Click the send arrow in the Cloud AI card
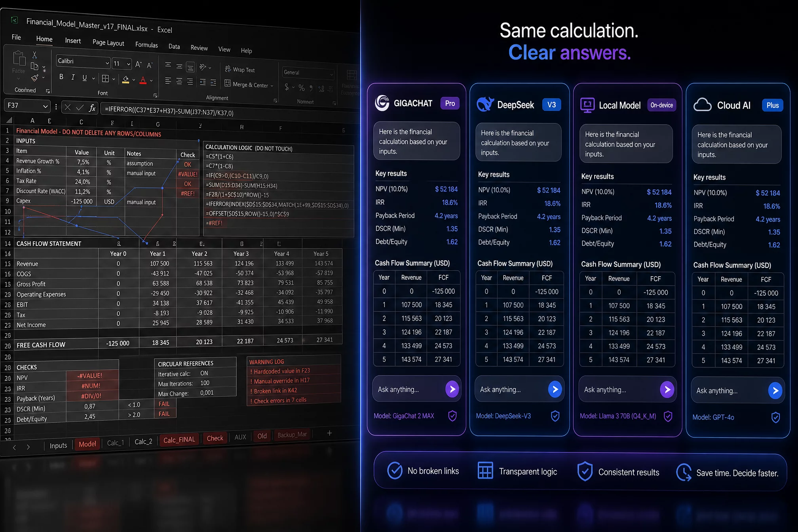Screen dimensions: 798x532 point(775,391)
